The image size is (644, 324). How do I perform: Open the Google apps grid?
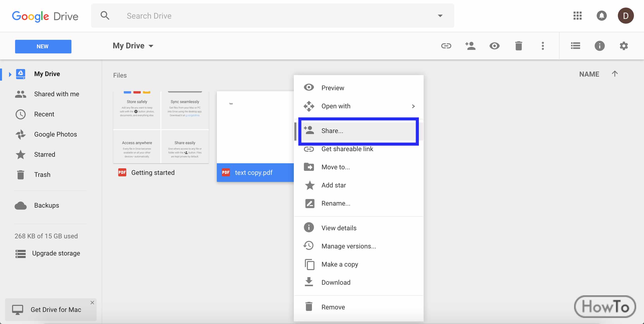577,16
